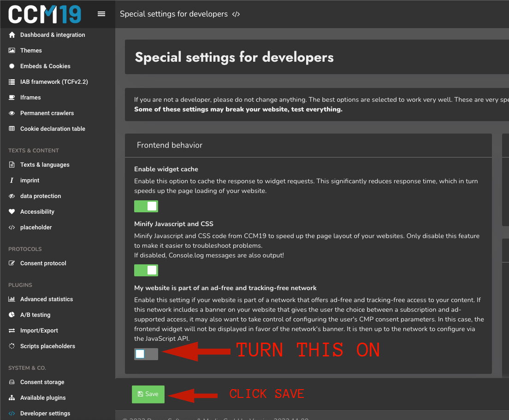Click the crossed eye icon beside data protection
Image resolution: width=509 pixels, height=420 pixels.
(x=12, y=196)
